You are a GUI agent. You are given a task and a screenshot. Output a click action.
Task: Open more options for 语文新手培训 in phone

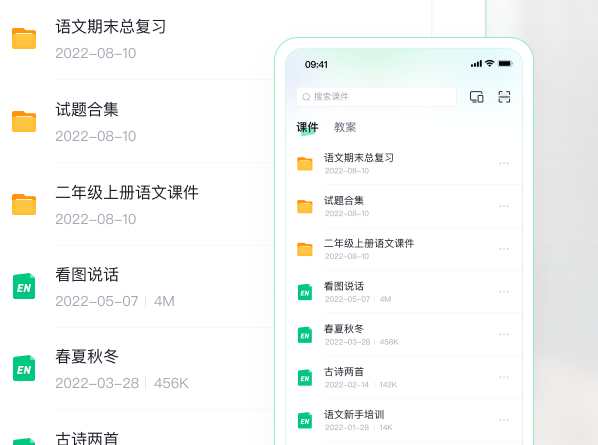tap(504, 420)
